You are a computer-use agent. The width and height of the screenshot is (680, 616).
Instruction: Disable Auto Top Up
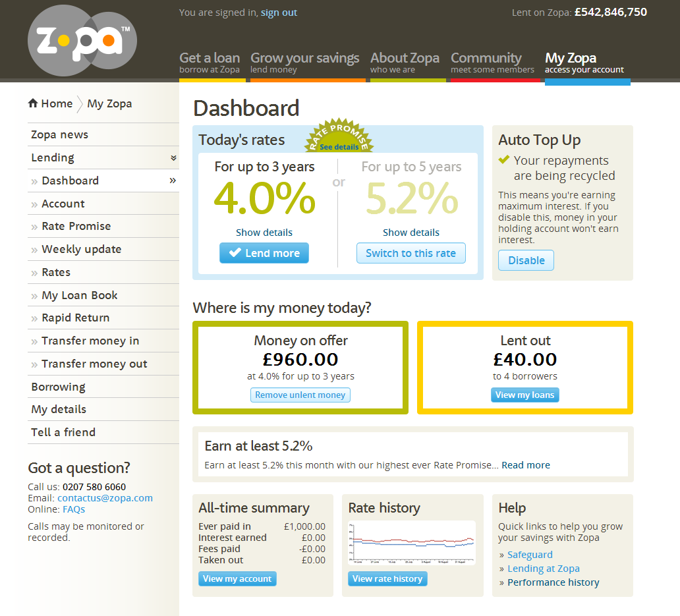coord(526,260)
